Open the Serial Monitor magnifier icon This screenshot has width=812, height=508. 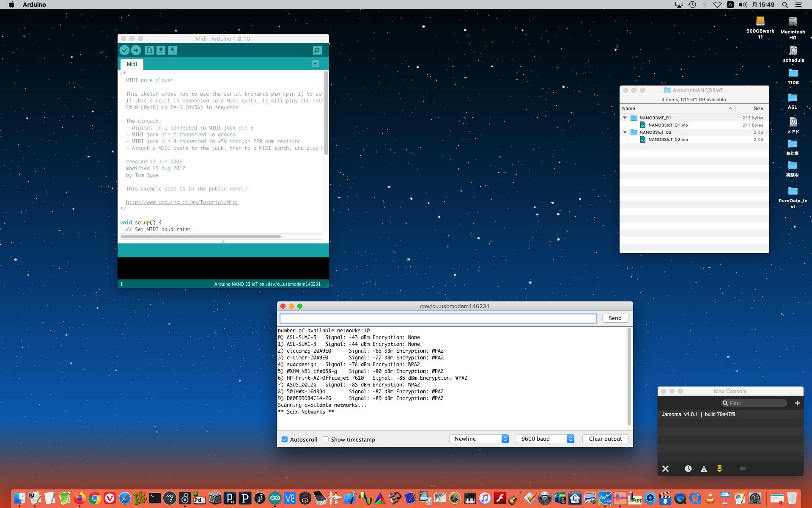coord(317,50)
